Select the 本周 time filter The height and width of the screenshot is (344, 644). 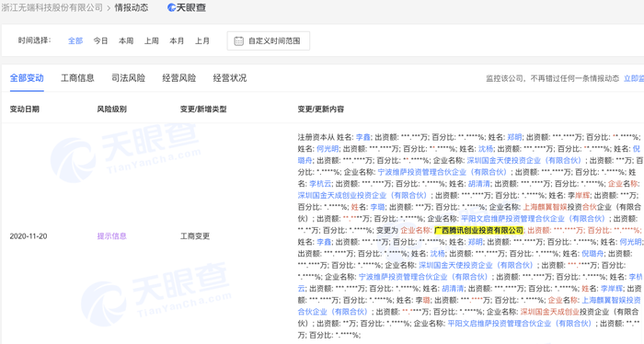click(x=126, y=40)
